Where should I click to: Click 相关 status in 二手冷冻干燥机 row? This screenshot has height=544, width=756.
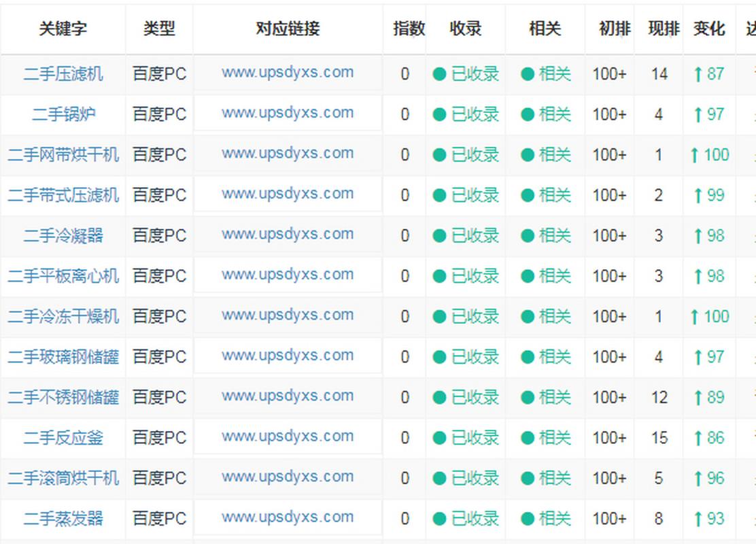pos(546,316)
